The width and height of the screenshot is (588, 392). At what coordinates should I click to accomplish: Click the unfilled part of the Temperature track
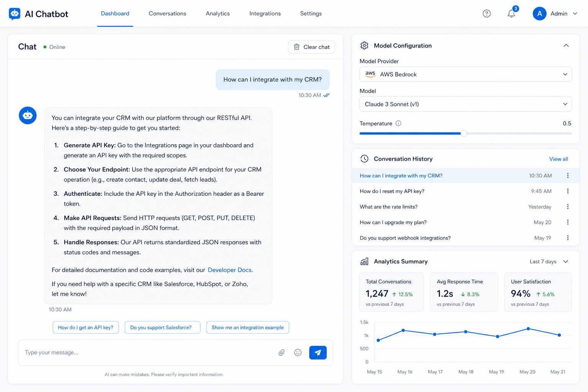pyautogui.click(x=519, y=134)
